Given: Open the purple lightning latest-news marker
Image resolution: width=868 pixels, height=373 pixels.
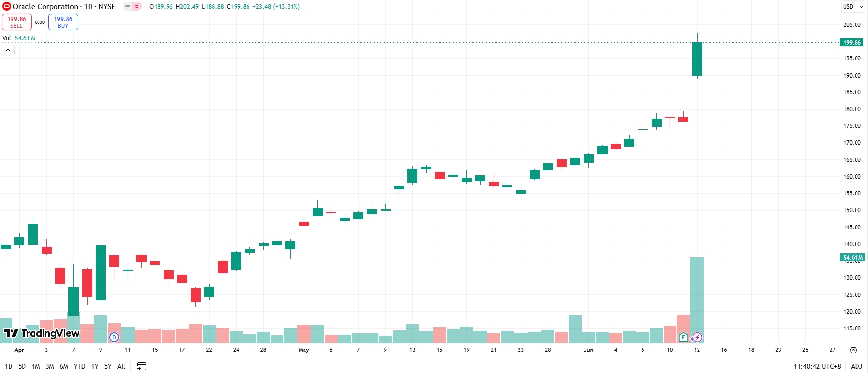Looking at the screenshot, I should [697, 337].
